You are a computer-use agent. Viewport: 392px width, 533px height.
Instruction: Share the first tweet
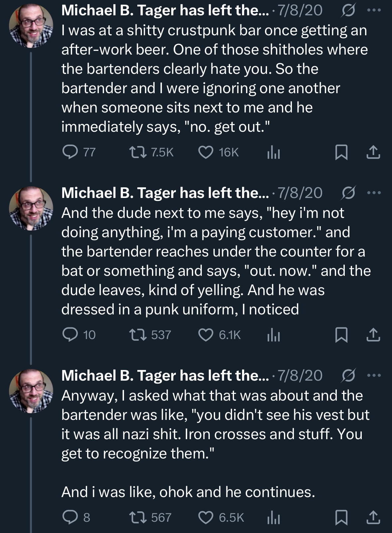click(373, 152)
